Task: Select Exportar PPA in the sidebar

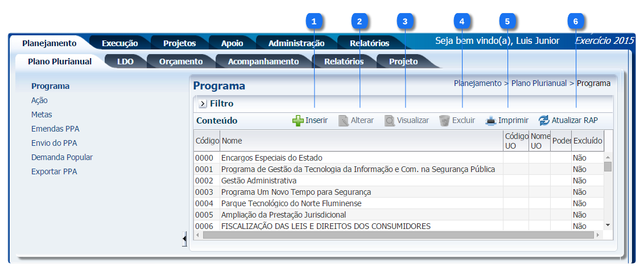Action: point(54,171)
